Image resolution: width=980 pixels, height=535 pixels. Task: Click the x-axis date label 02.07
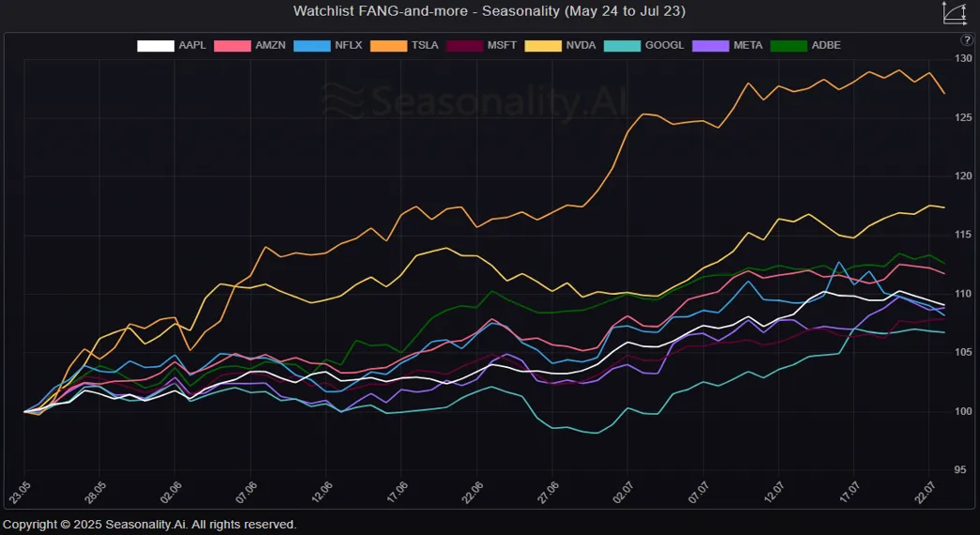[623, 493]
